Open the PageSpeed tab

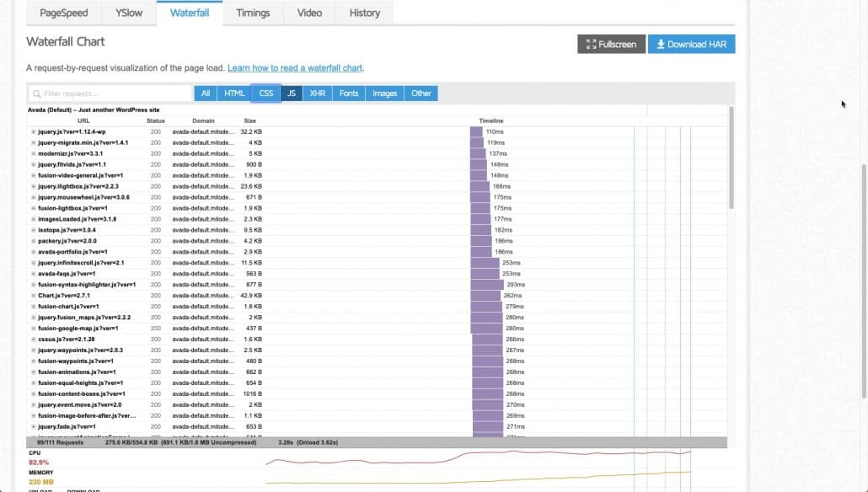click(x=63, y=13)
